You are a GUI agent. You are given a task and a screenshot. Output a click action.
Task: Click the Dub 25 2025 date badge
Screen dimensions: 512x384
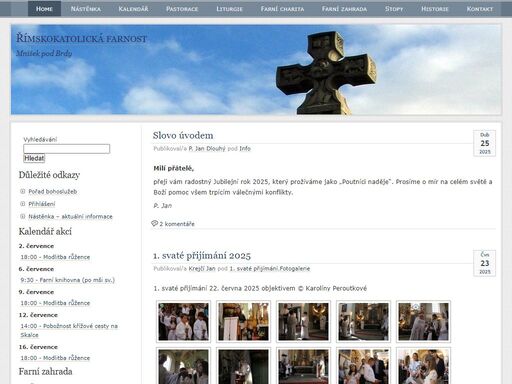pyautogui.click(x=485, y=143)
